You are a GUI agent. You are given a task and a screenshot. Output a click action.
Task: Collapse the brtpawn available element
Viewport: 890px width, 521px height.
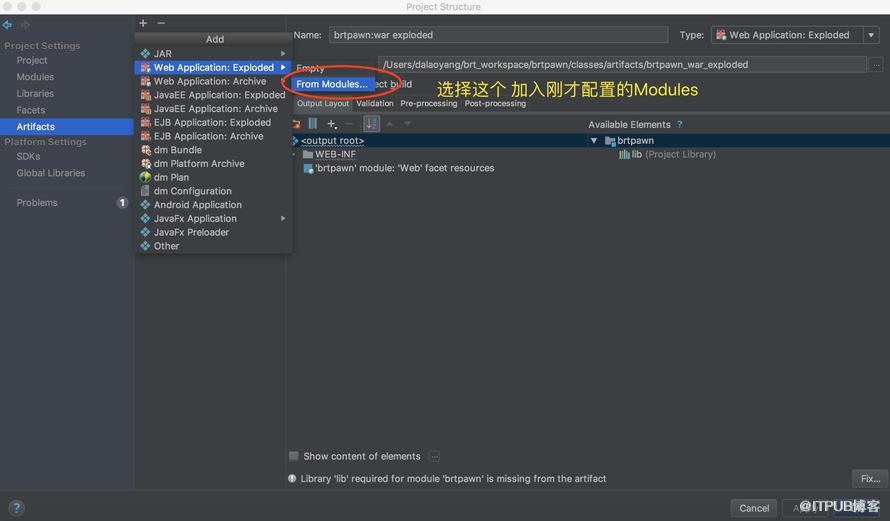pyautogui.click(x=594, y=141)
